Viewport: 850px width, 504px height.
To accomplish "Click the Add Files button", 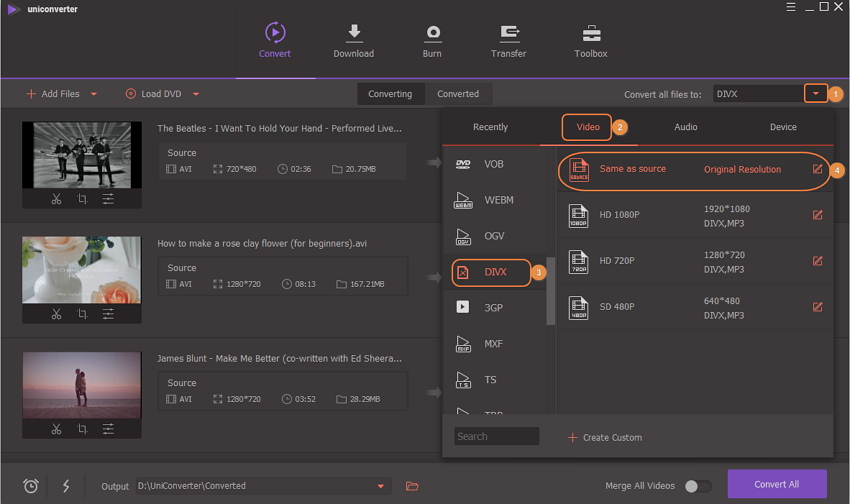I will (53, 94).
